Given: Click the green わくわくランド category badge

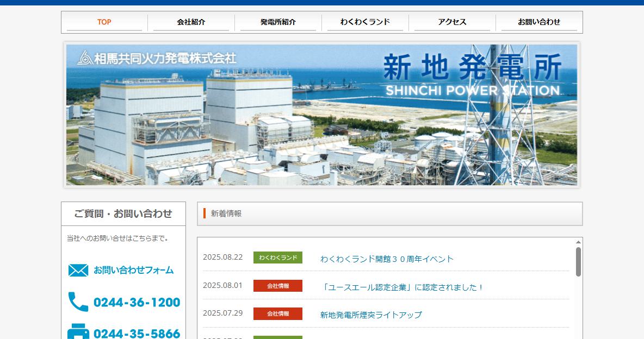Looking at the screenshot, I should (277, 258).
